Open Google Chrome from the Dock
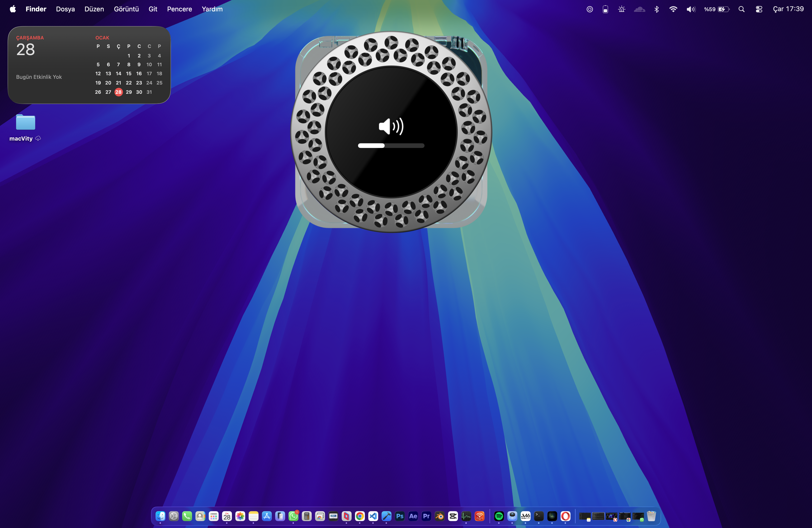The height and width of the screenshot is (528, 812). click(x=359, y=516)
